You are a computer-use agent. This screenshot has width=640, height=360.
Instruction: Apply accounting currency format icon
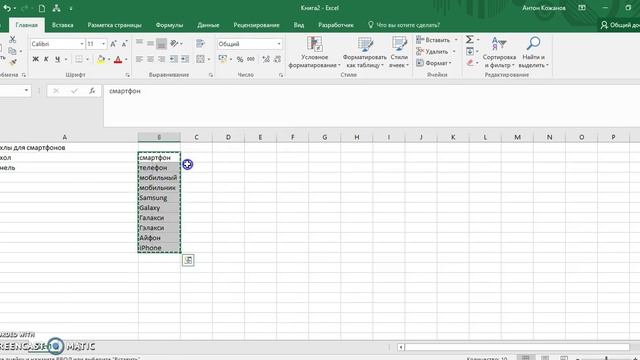(222, 59)
